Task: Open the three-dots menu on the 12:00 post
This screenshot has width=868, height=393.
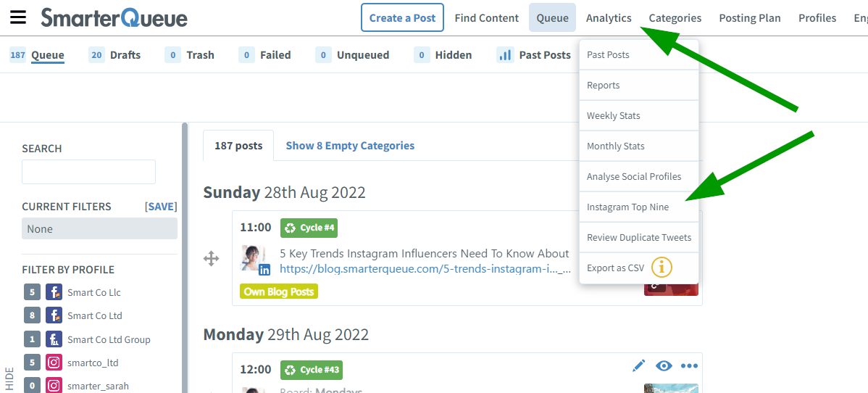Action: [x=689, y=366]
